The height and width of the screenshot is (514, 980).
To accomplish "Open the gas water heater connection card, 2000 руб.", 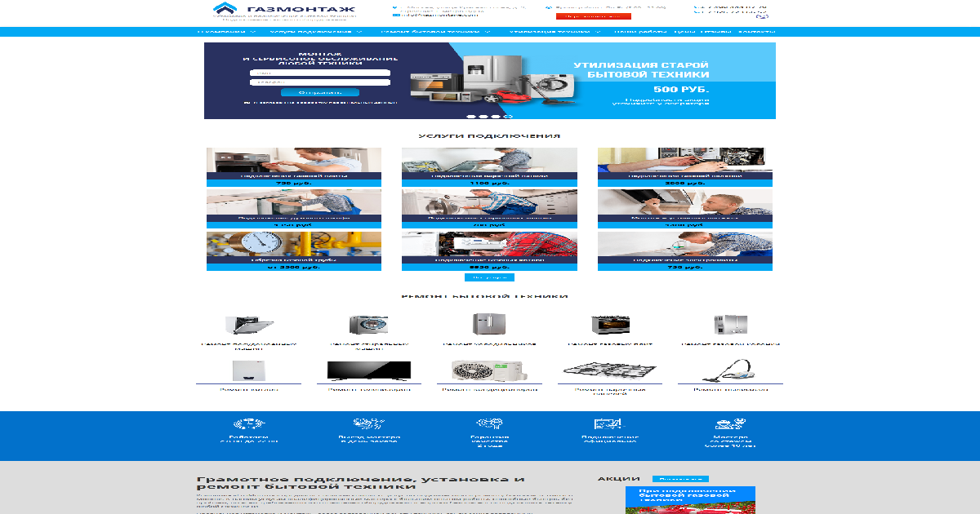I will (685, 167).
